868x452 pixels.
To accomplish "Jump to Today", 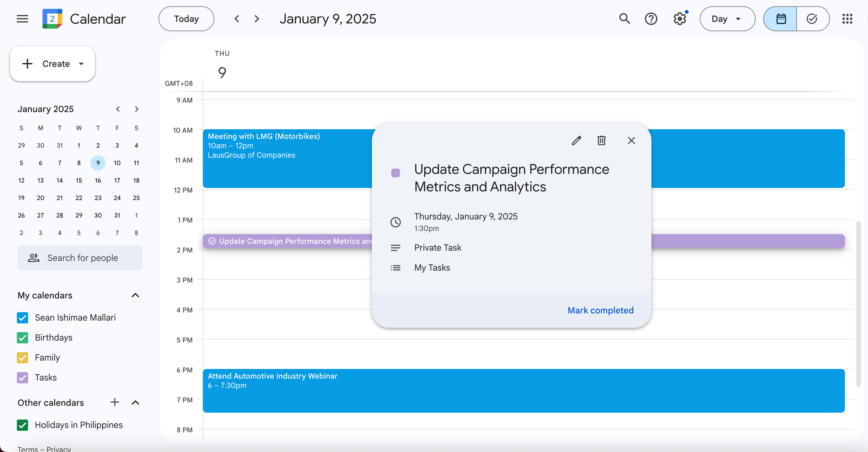I will point(186,19).
